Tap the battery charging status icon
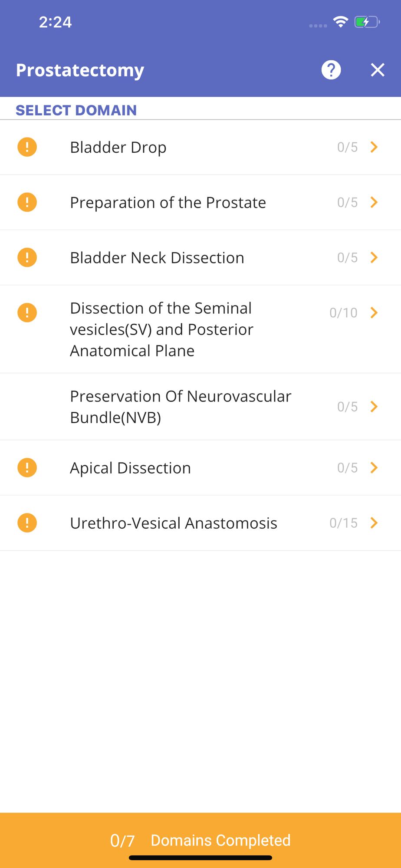 pyautogui.click(x=367, y=22)
